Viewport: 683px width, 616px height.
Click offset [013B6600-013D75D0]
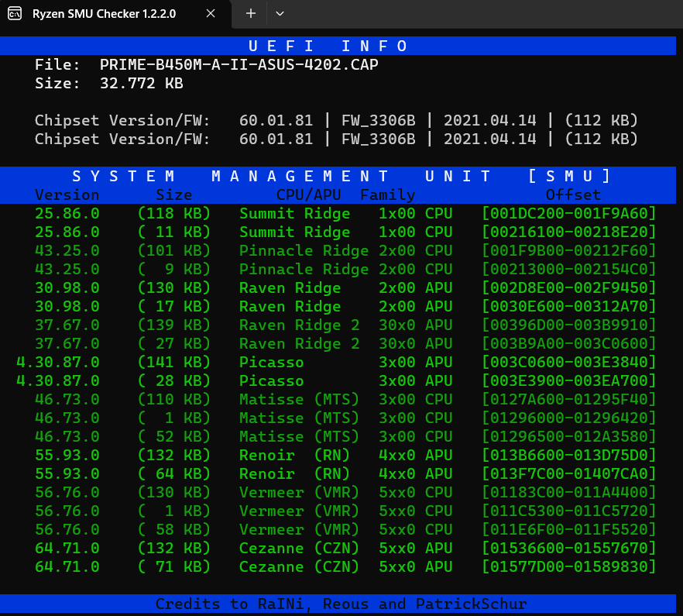[x=568, y=455]
